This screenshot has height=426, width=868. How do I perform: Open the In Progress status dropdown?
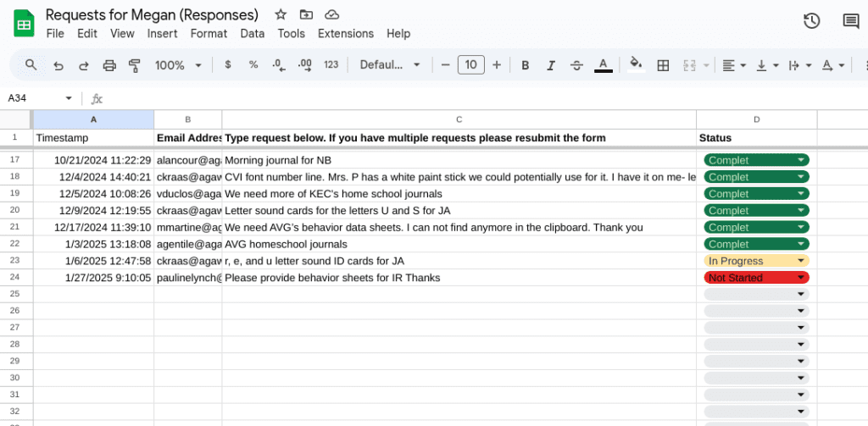coord(799,261)
